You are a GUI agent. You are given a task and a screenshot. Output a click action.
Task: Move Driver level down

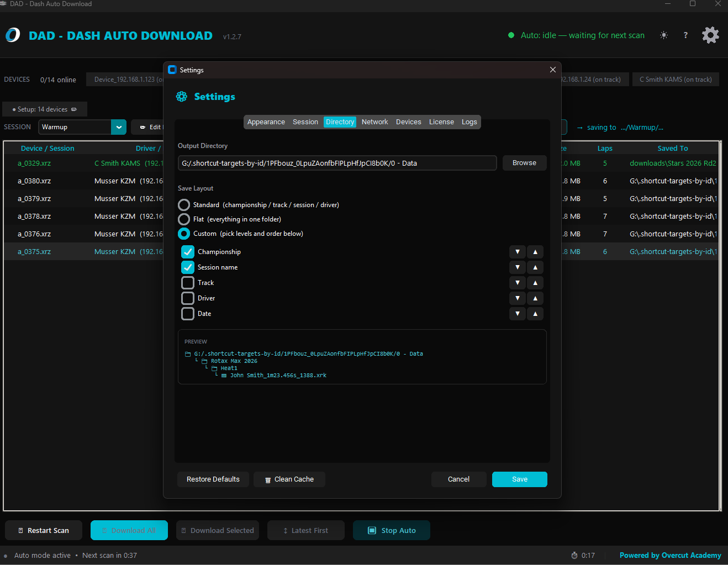click(518, 298)
